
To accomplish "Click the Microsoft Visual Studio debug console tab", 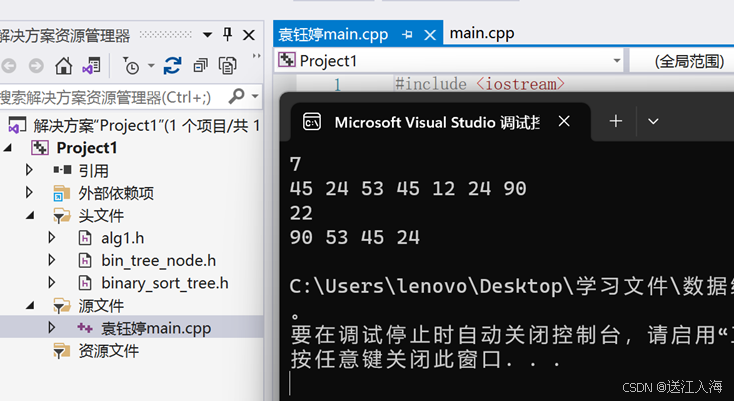I will (437, 122).
